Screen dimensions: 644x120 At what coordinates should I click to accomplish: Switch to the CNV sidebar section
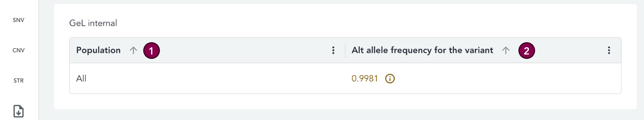click(x=19, y=50)
